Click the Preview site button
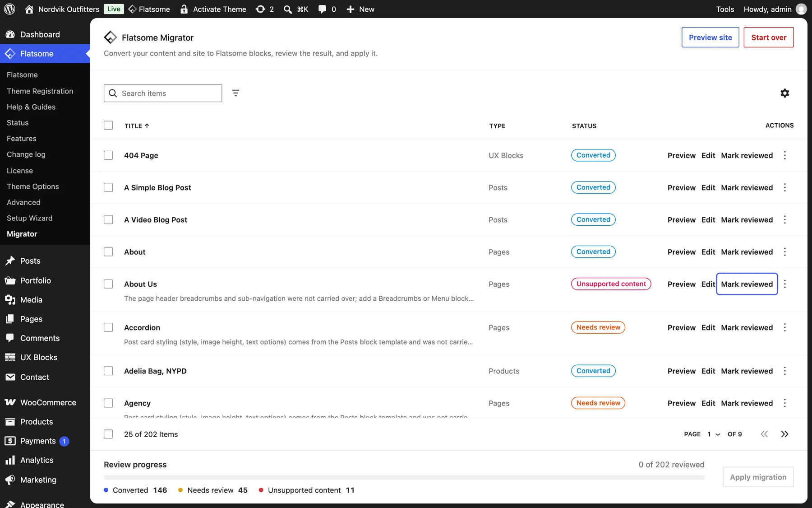 tap(710, 37)
